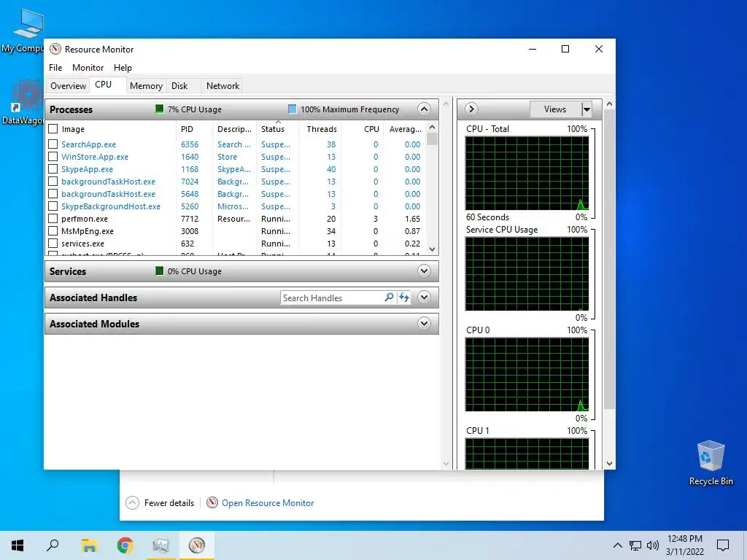Select the DataWagon desktop shortcut
This screenshot has height=560, width=747.
click(x=24, y=102)
